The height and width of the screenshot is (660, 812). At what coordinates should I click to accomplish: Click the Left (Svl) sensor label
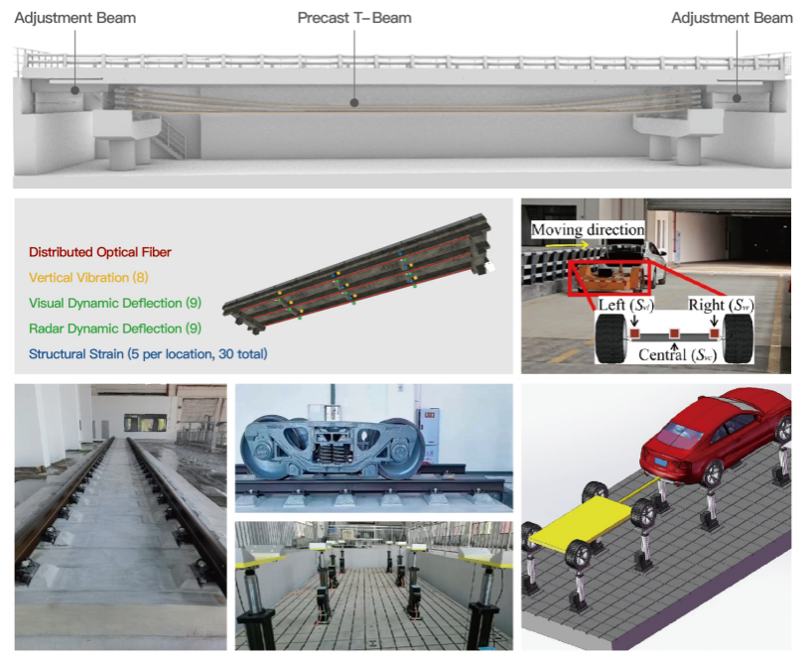[x=623, y=306]
